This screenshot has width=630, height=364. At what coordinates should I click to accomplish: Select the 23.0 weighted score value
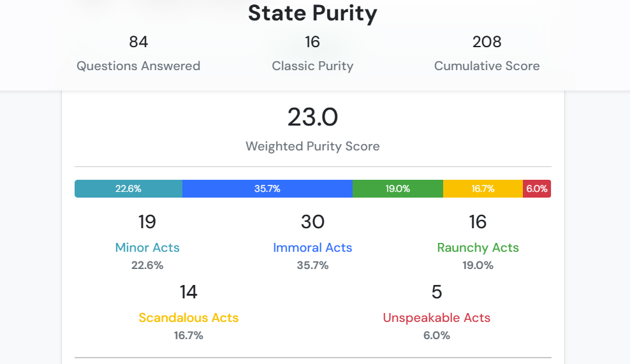(312, 117)
